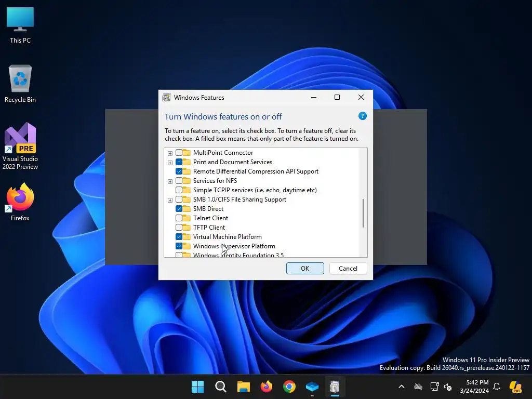Open the Windows Start menu
Screen dimensions: 532x399
tap(197, 387)
